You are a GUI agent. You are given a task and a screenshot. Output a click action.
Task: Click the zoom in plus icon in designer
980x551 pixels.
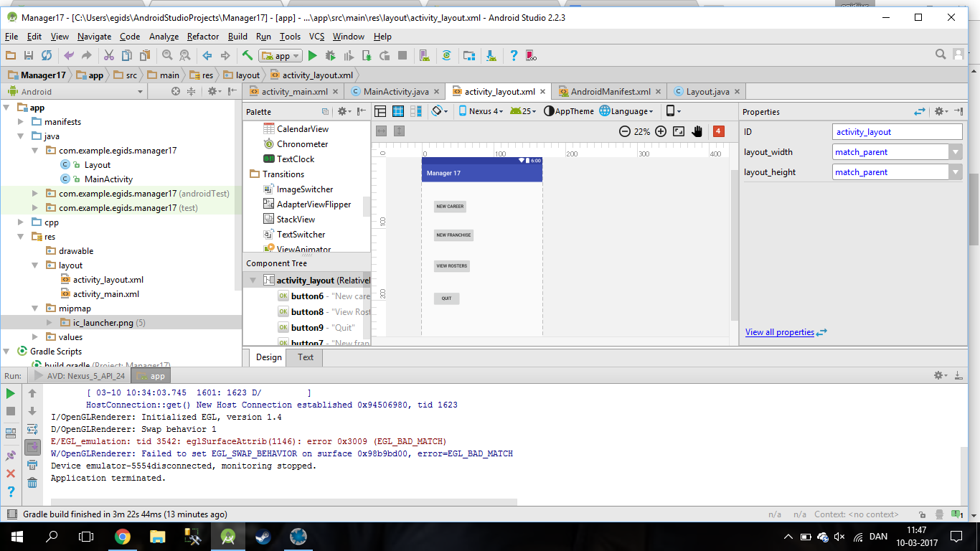(661, 131)
